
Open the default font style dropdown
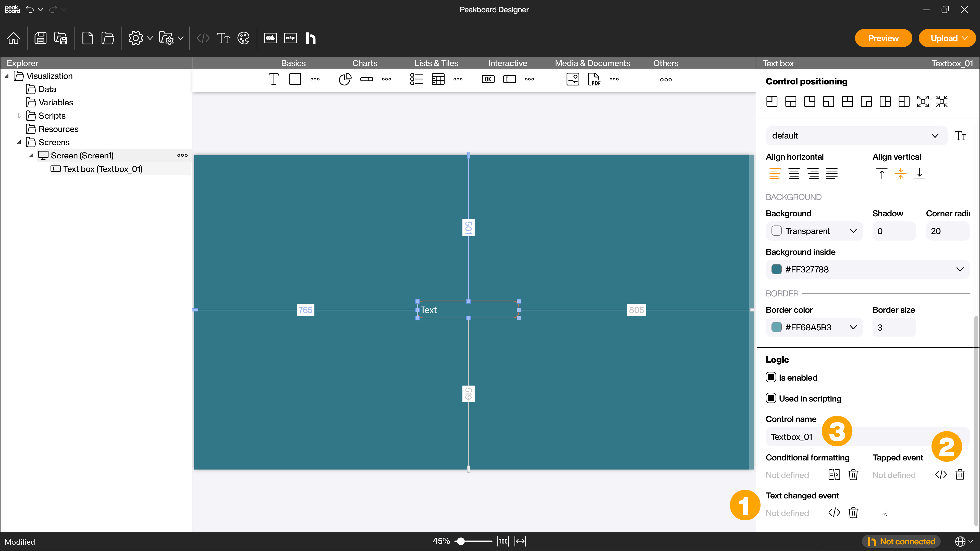point(856,136)
